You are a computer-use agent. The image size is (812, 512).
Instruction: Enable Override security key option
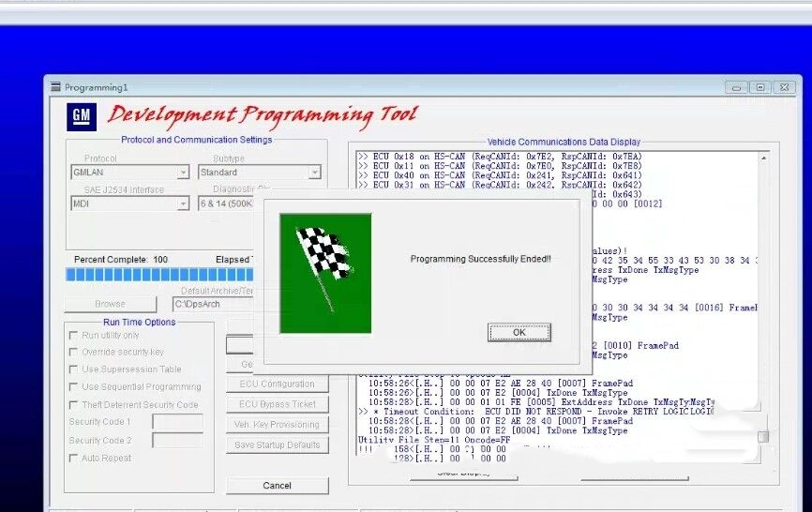tap(73, 352)
